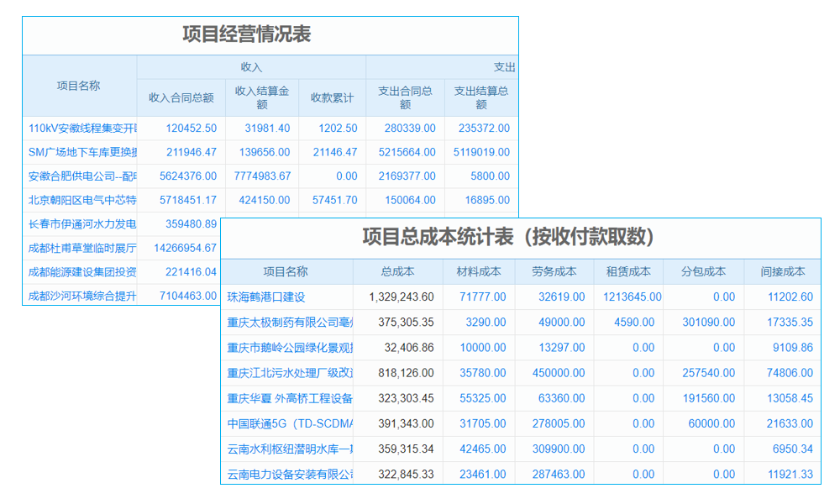Click the 材料成本 column header
This screenshot has height=504, width=840.
475,270
